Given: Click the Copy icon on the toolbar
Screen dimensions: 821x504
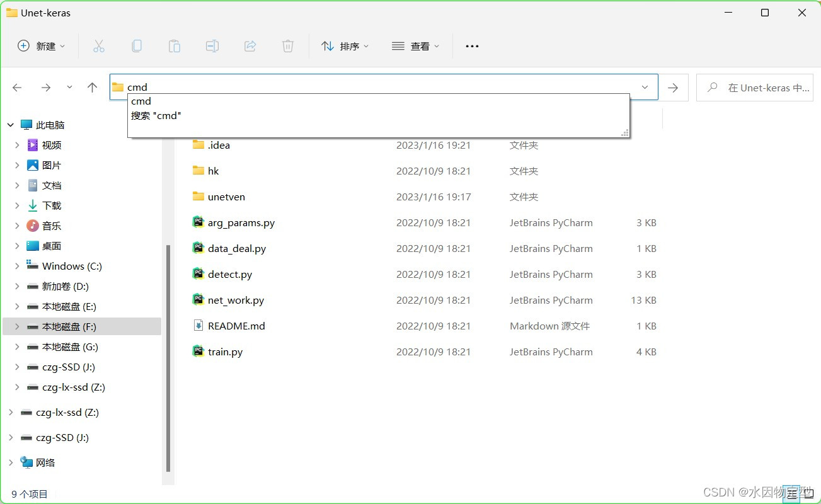Looking at the screenshot, I should 136,45.
